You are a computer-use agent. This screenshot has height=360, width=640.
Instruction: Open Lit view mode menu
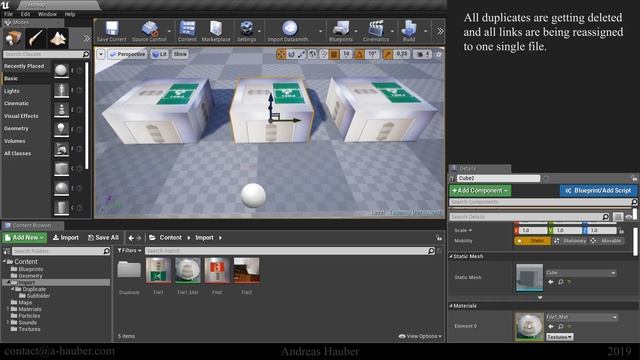coord(160,54)
